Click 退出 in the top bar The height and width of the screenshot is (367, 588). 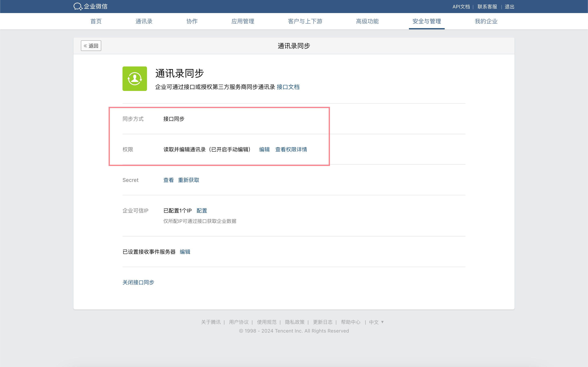[509, 7]
